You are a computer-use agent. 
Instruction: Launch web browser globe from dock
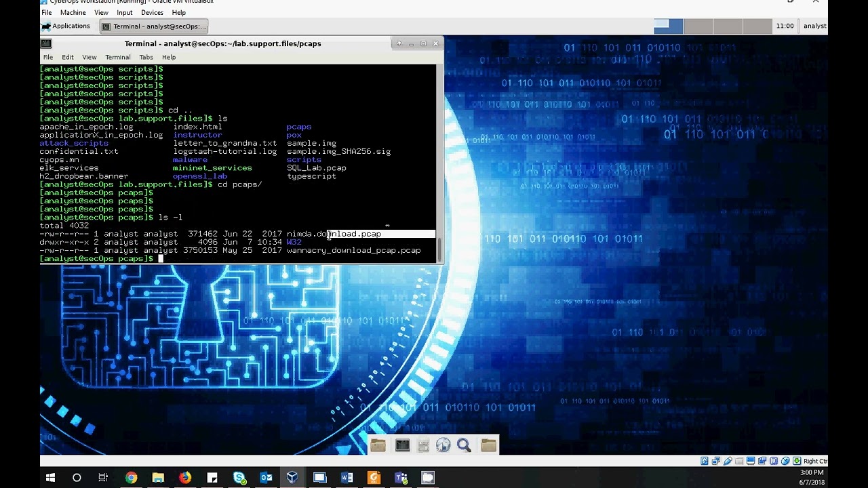tap(443, 445)
